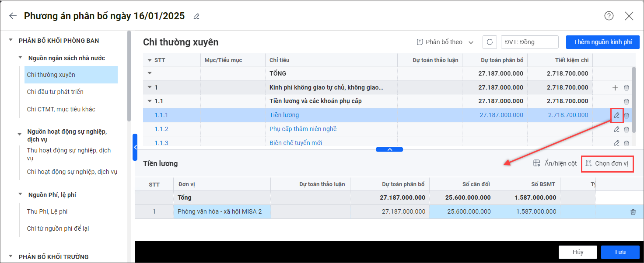Click the Thêm nguồn kinh phí button
This screenshot has width=644, height=263.
tap(602, 42)
